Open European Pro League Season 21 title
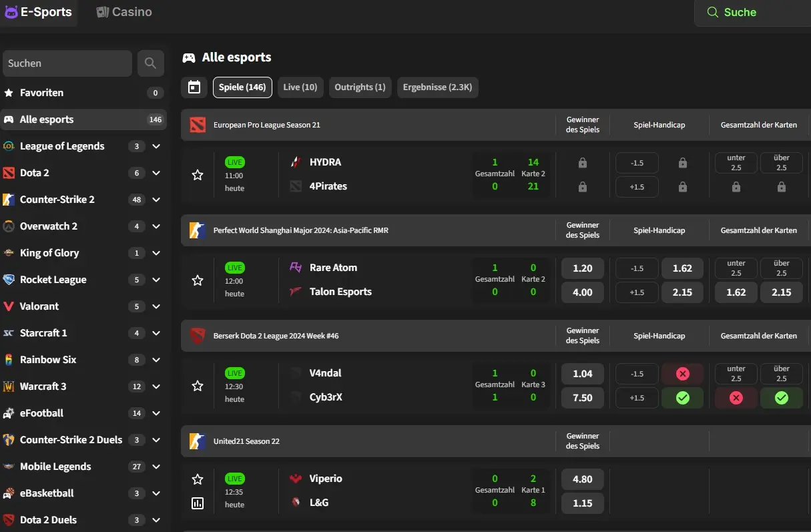Viewport: 811px width, 532px height. pos(267,125)
